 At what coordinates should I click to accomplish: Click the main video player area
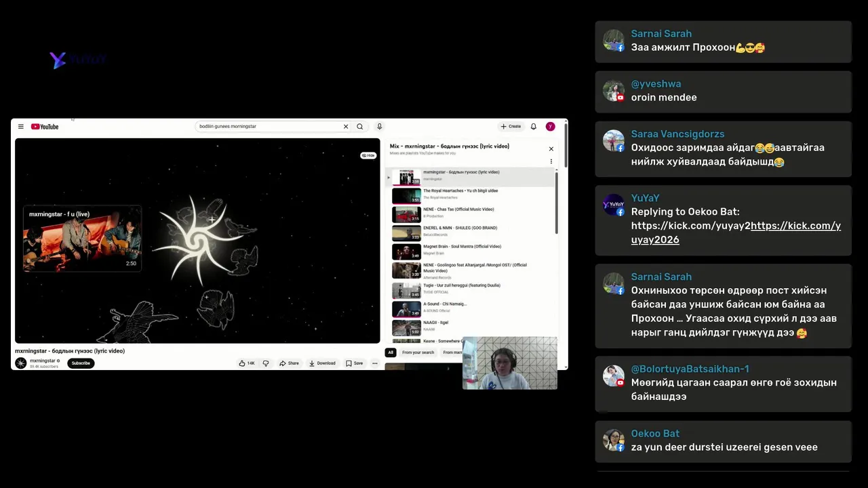tap(197, 241)
